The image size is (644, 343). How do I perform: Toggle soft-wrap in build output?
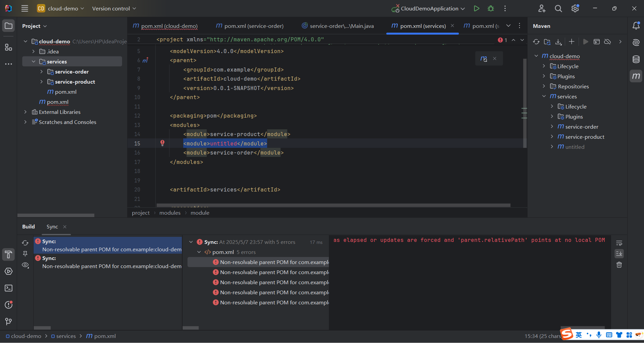(x=619, y=243)
